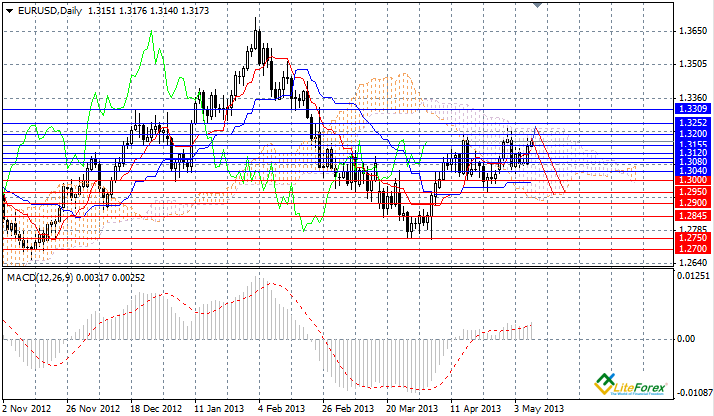Select the 1.3000 red price level tag

tap(693, 180)
